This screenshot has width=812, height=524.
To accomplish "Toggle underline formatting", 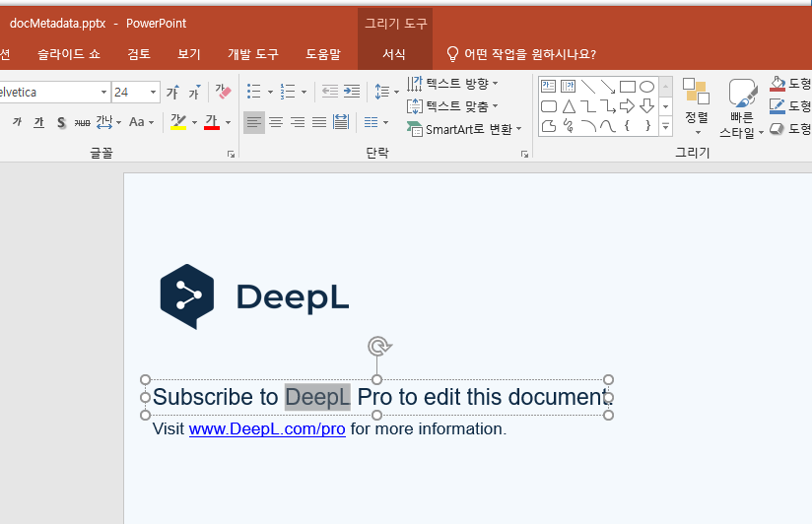I will click(38, 123).
